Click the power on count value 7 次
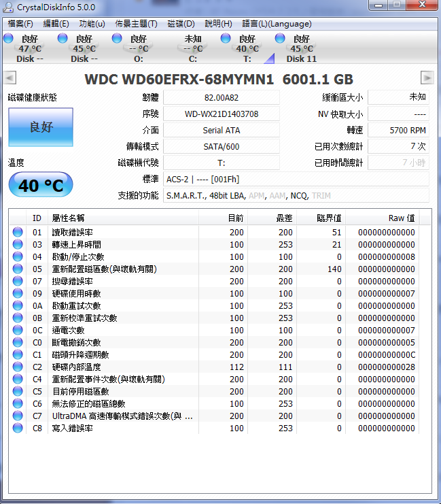 tap(398, 146)
